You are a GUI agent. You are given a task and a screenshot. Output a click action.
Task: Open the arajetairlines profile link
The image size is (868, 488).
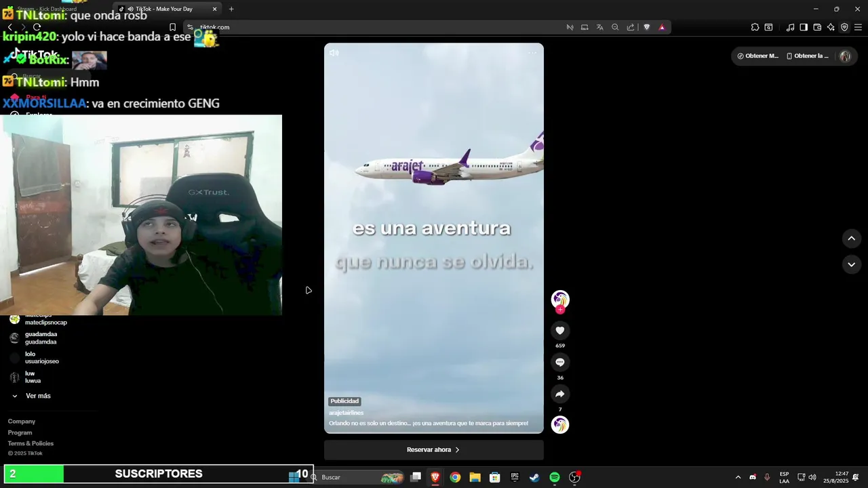tap(346, 413)
